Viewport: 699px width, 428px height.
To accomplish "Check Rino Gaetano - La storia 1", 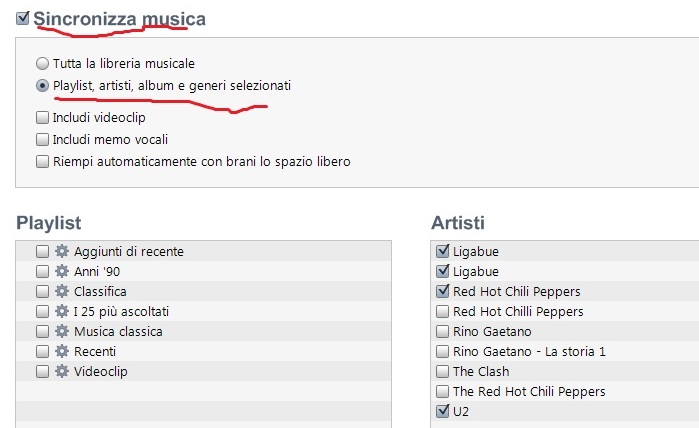I will (x=442, y=351).
